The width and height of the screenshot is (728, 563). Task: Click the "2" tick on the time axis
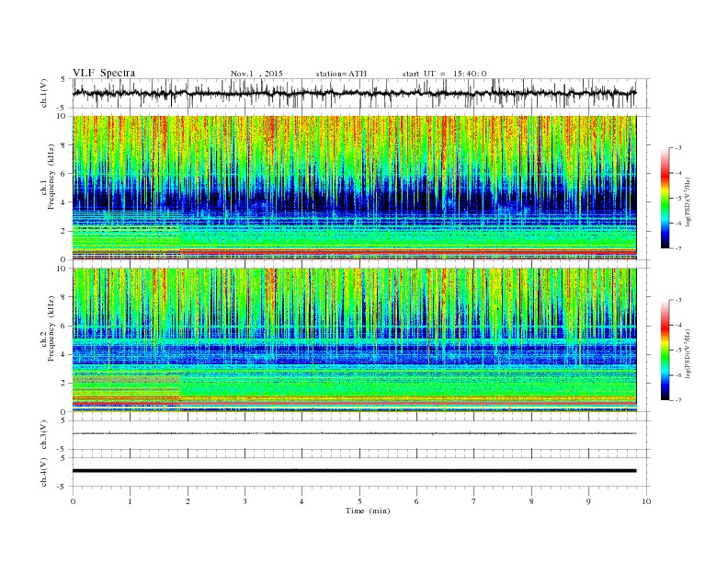(188, 501)
